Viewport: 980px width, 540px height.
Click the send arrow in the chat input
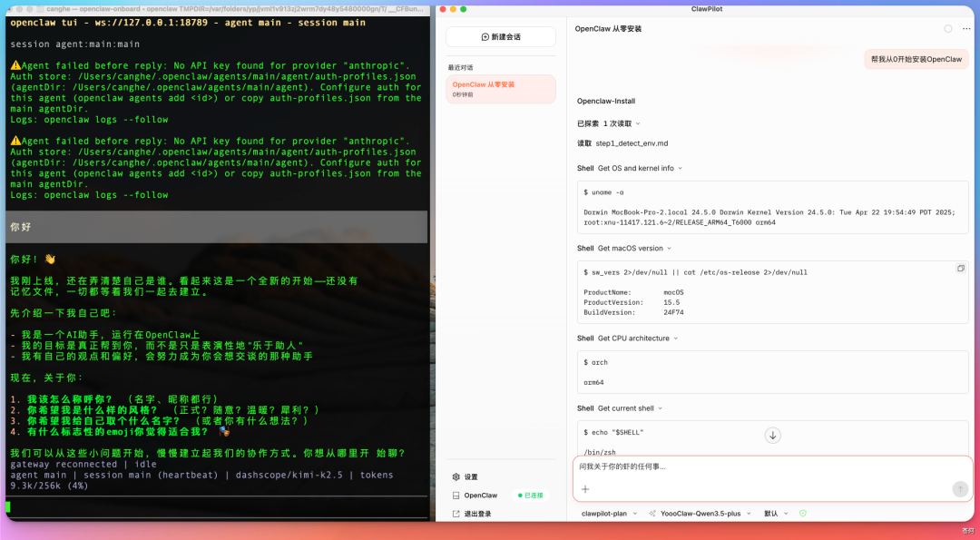(x=960, y=488)
